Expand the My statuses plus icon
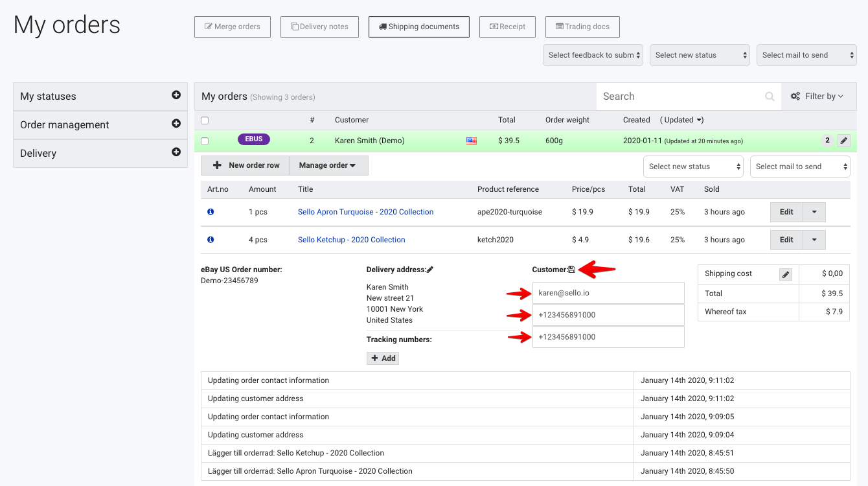868x486 pixels. click(x=176, y=95)
